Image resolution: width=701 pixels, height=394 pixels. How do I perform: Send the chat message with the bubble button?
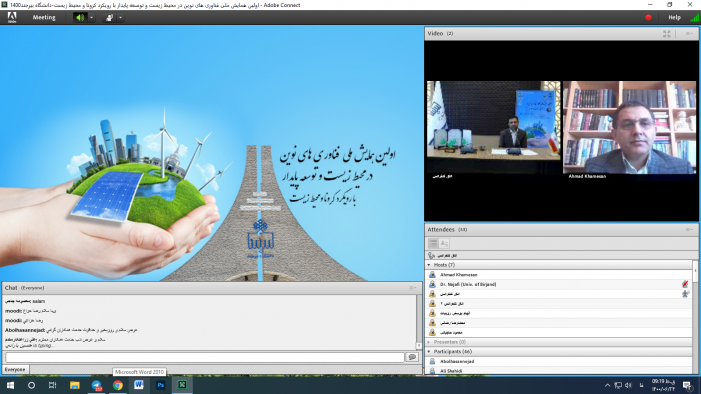(x=412, y=357)
